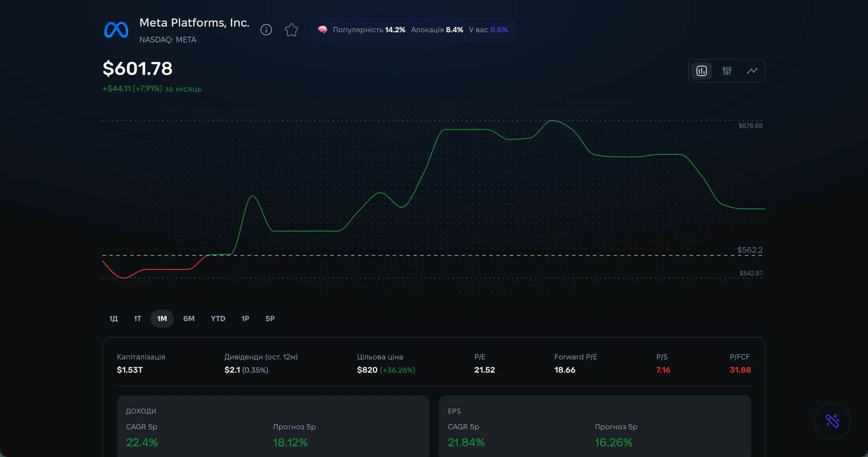Click the ДОХОДИ card heading
The image size is (868, 457).
[141, 411]
